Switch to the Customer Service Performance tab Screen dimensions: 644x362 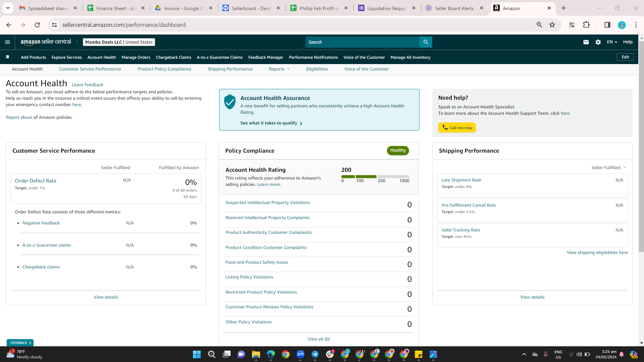[x=90, y=69]
